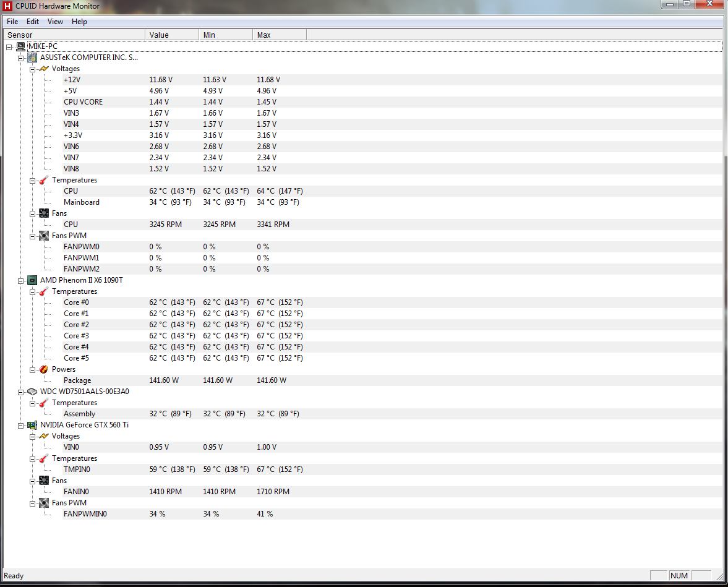Select the CPU VCORE row
728x587 pixels.
[393, 102]
